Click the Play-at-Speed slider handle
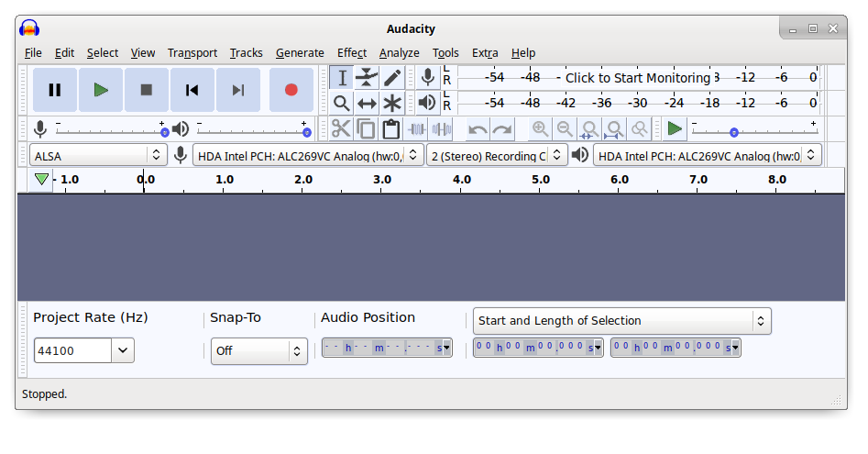Screen dimensions: 868x454 (734, 133)
